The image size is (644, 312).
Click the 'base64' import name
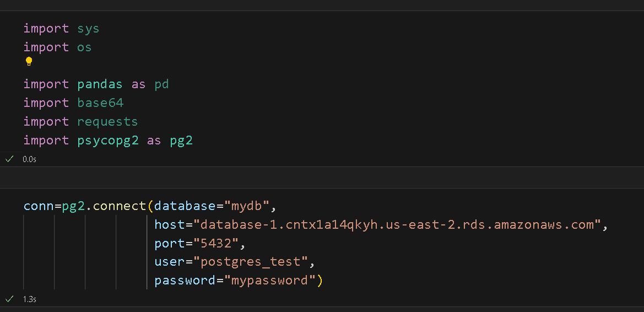(x=100, y=103)
